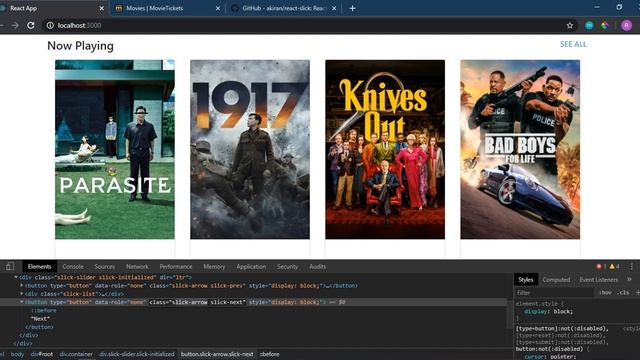Collapse the slick-next button node
Image resolution: width=640 pixels, height=360 pixels.
tap(22, 302)
